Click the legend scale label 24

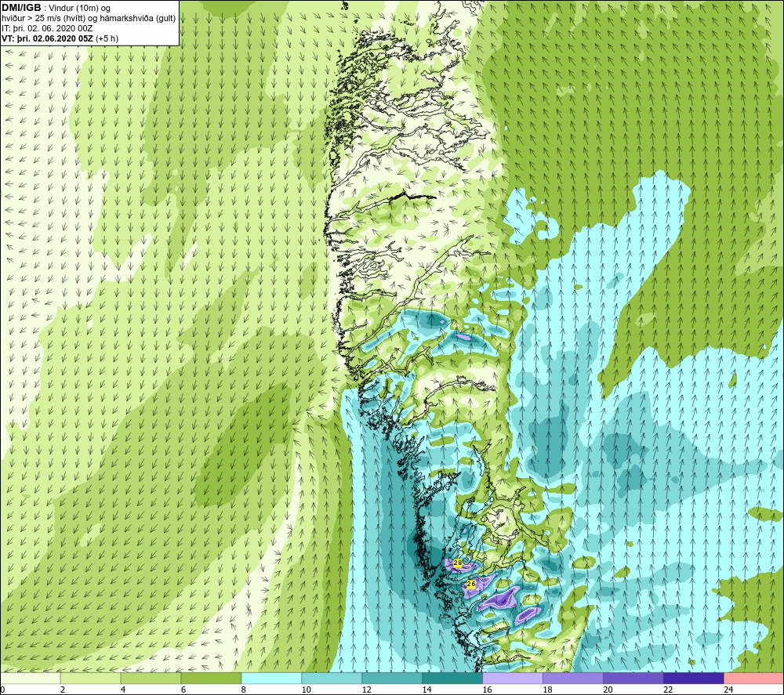(728, 690)
